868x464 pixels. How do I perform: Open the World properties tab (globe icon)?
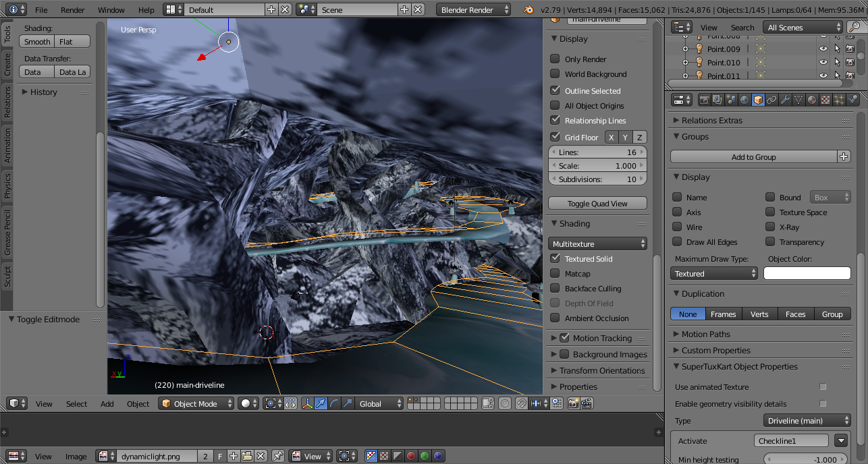(744, 100)
